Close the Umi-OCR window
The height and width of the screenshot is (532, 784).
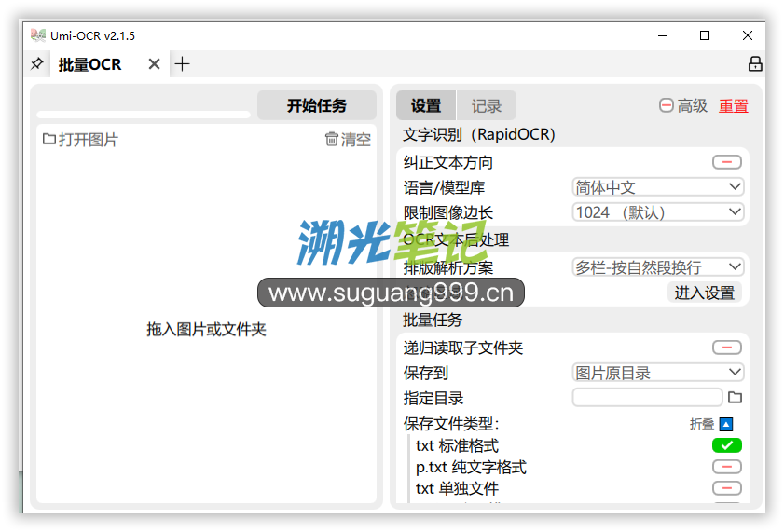[x=747, y=35]
